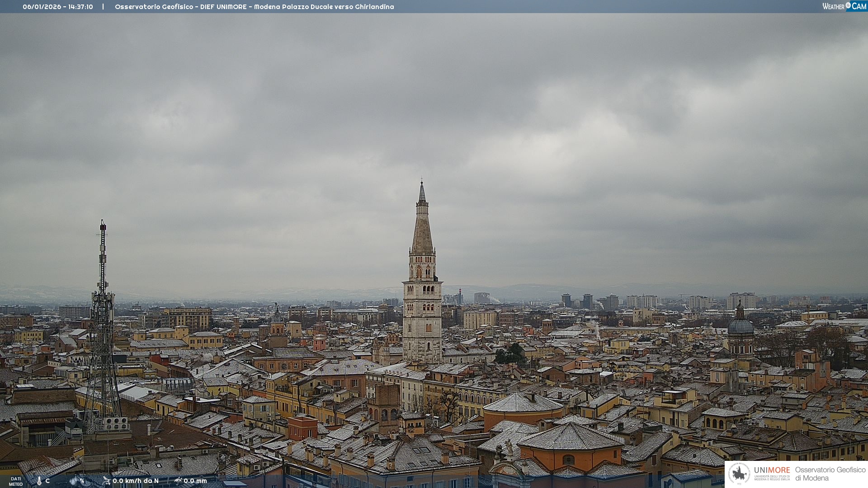
Task: Click the camera lens in WeatherCam logo
Action: point(848,5)
